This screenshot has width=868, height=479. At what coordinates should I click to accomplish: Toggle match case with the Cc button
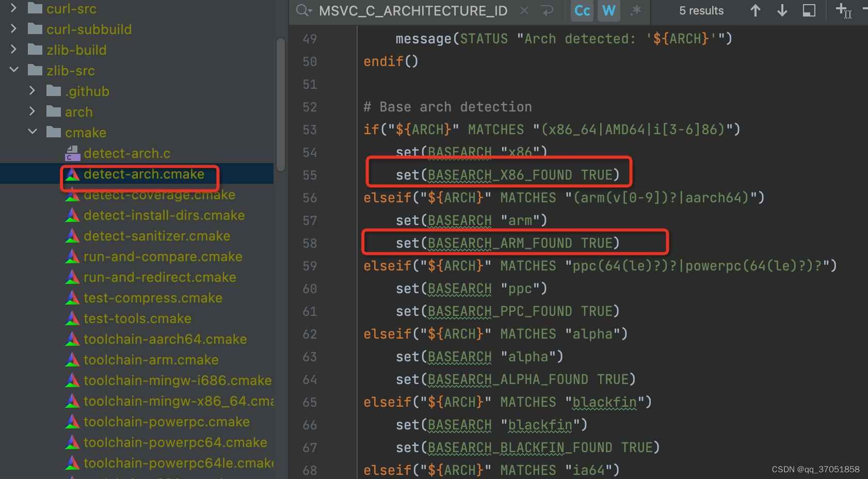point(582,10)
